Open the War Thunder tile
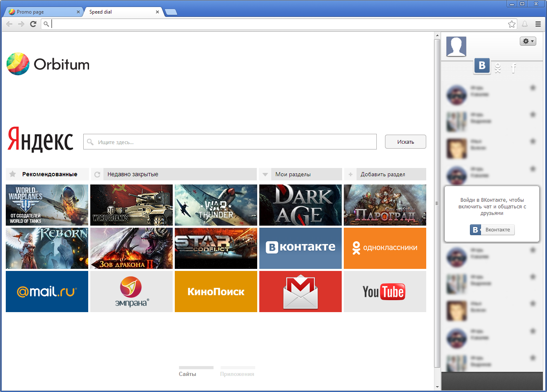 [x=216, y=205]
